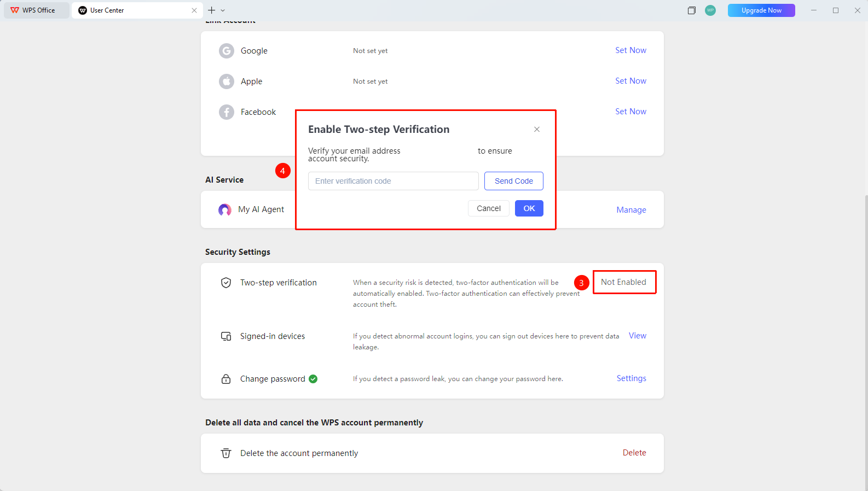Click Set Now for Facebook account
Image resolution: width=868 pixels, height=491 pixels.
tap(630, 112)
